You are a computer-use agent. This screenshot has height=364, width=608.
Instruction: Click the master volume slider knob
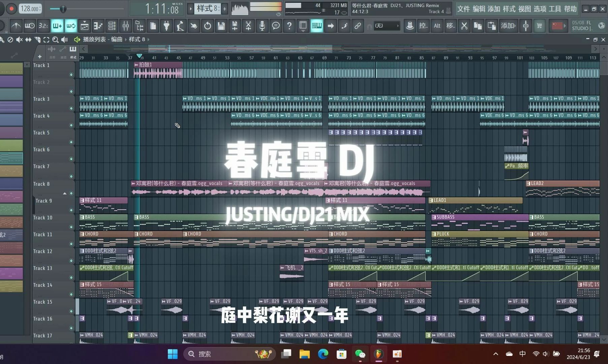tap(62, 9)
